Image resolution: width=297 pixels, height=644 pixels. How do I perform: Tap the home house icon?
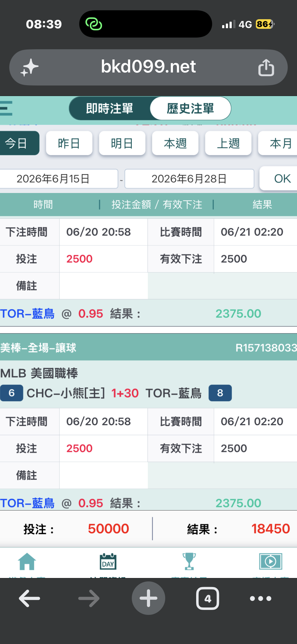(x=27, y=562)
